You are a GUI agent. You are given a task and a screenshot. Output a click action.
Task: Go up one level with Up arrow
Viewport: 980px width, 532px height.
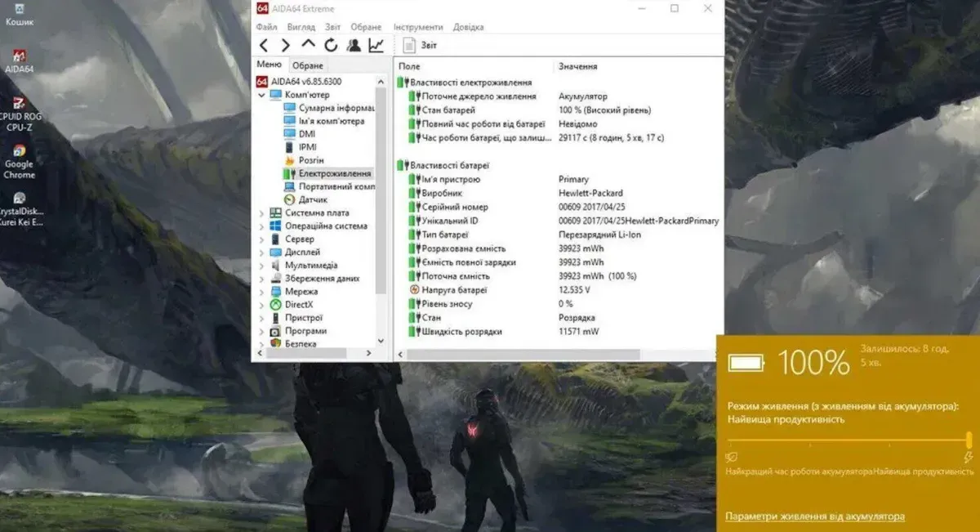coord(308,45)
